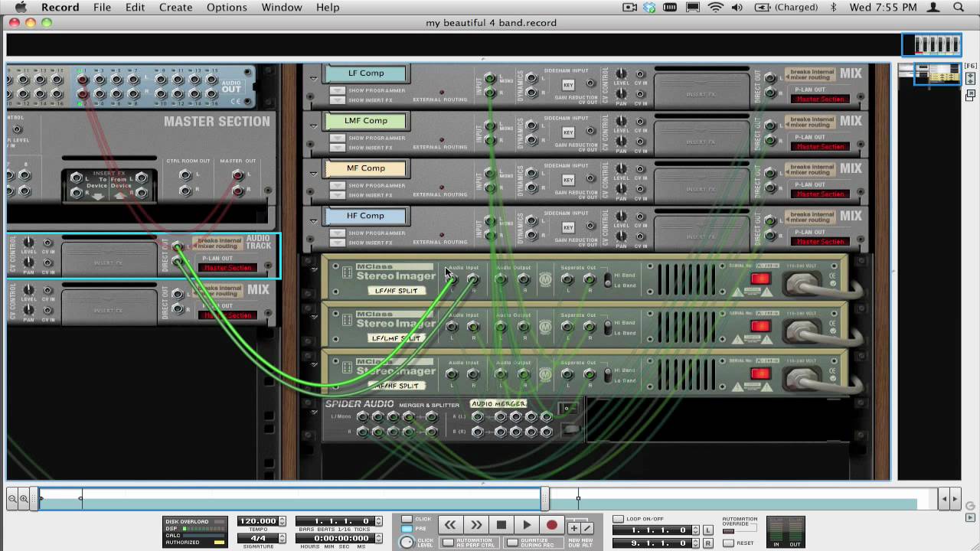Click Audio Track Direct Out L jack

point(178,247)
